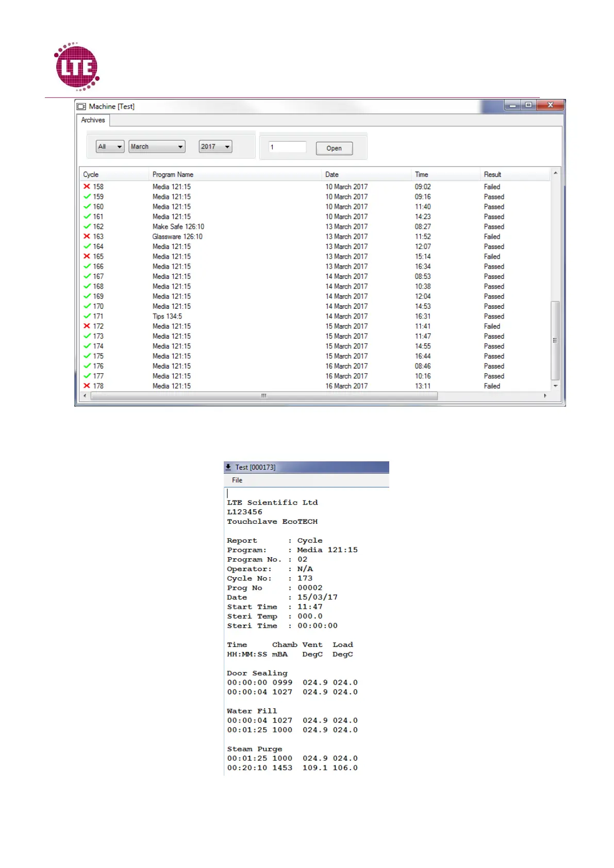Click time 08:46 in cycle list
614x868 pixels.
click(423, 366)
